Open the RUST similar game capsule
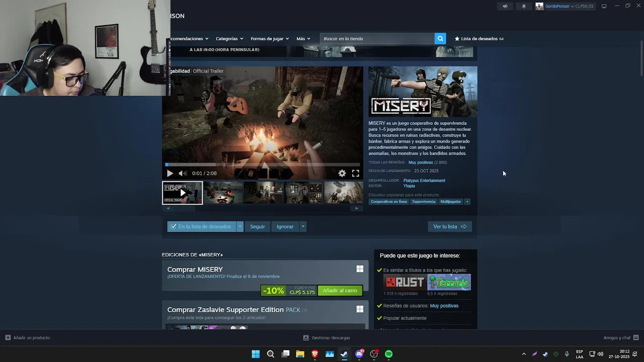Image resolution: width=644 pixels, height=362 pixels. click(x=405, y=282)
